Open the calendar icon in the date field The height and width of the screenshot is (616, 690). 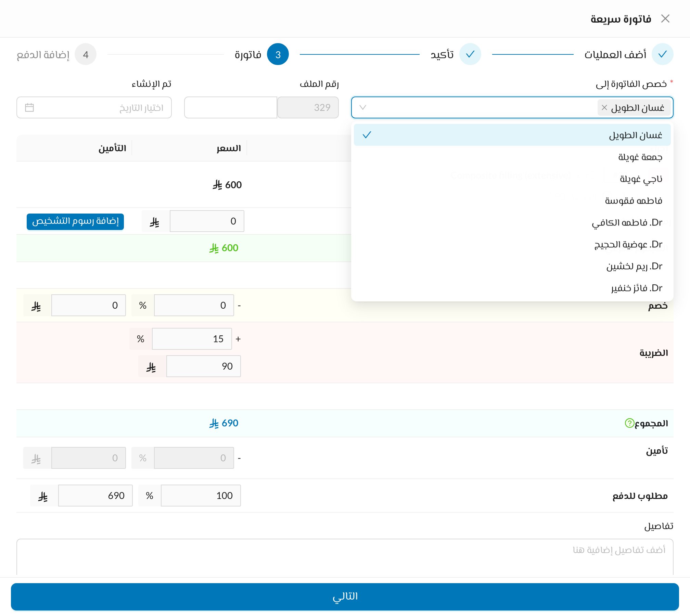pos(29,107)
